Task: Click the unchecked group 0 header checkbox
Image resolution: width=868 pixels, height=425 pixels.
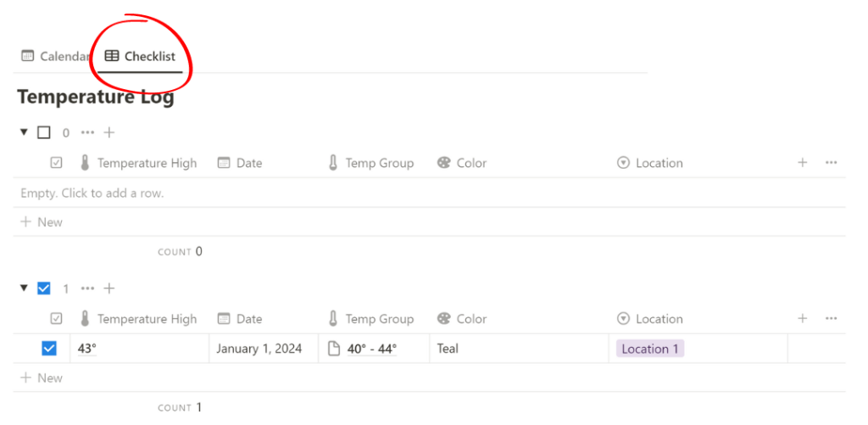Action: click(x=44, y=132)
